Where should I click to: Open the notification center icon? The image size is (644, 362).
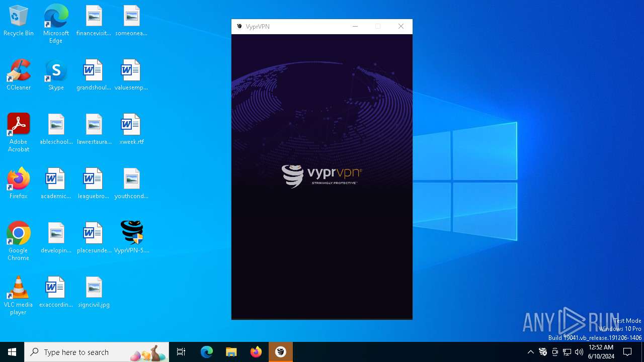pos(627,352)
